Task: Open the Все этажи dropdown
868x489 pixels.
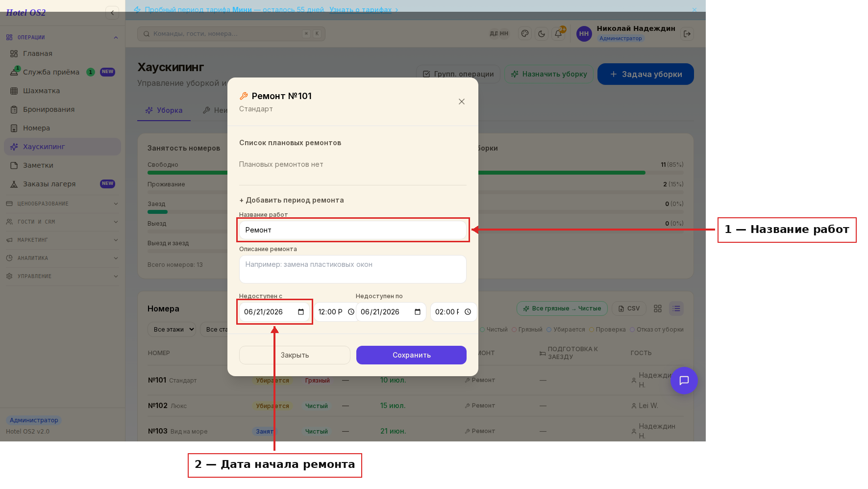Action: point(172,330)
